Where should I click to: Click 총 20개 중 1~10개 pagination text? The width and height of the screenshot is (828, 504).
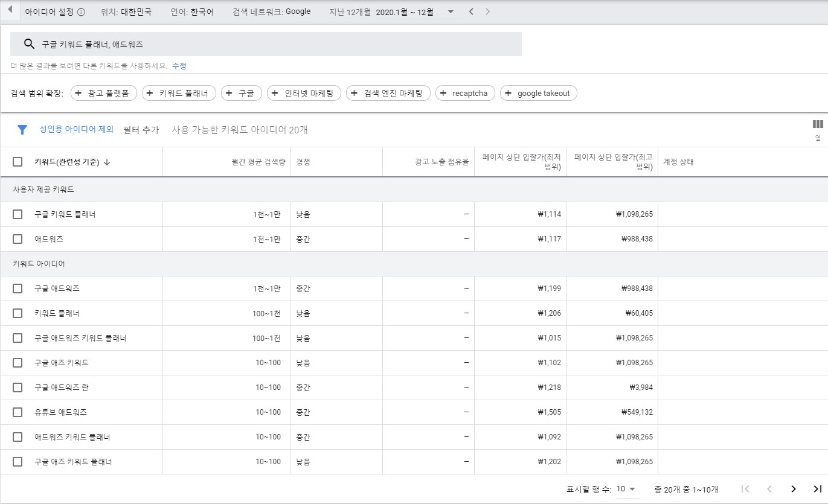pyautogui.click(x=686, y=489)
